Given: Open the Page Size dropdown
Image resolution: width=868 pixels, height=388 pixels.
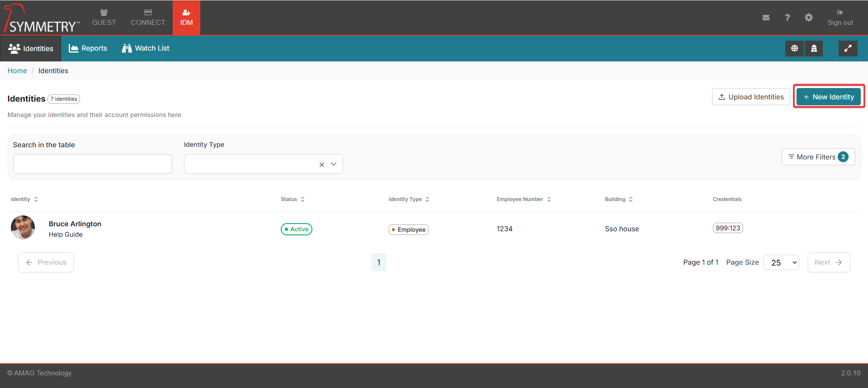Looking at the screenshot, I should pyautogui.click(x=781, y=262).
